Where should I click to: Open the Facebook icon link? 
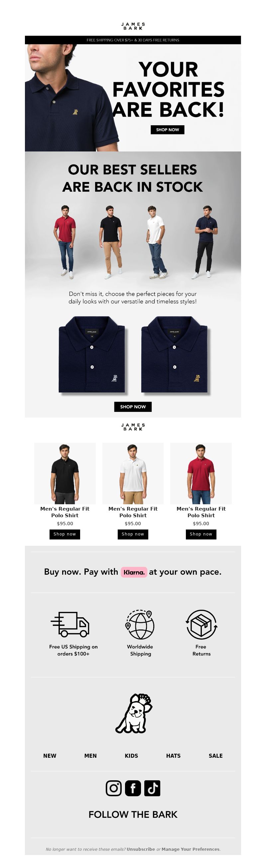click(133, 788)
